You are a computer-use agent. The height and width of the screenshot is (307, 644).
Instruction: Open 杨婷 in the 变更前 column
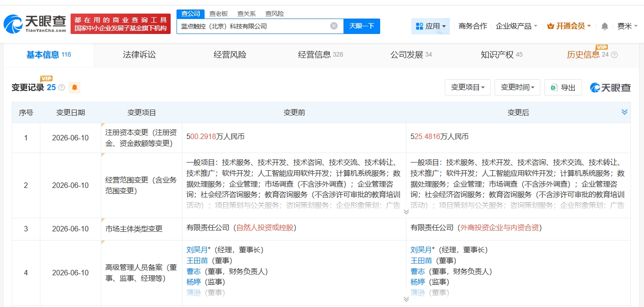coord(194,282)
